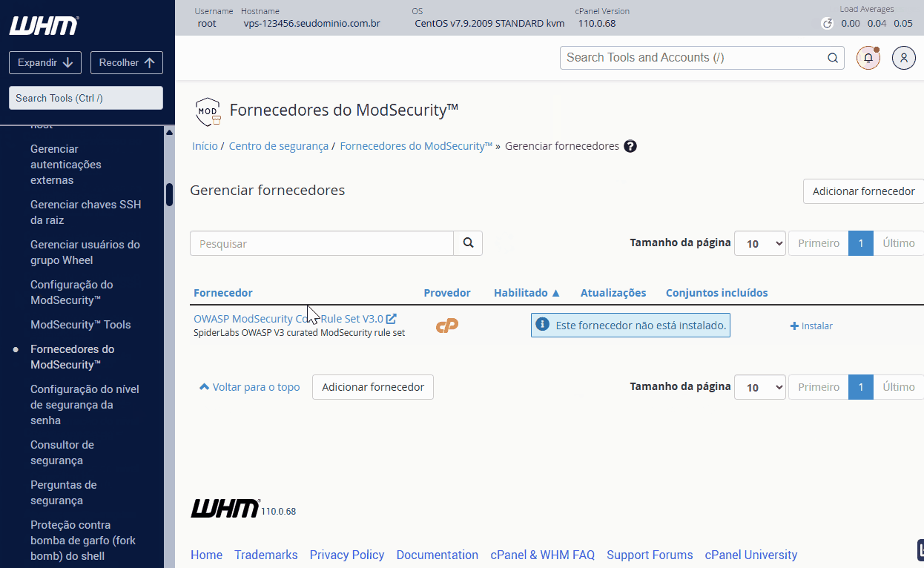Click the sidebar scrollbar thumb

[169, 194]
